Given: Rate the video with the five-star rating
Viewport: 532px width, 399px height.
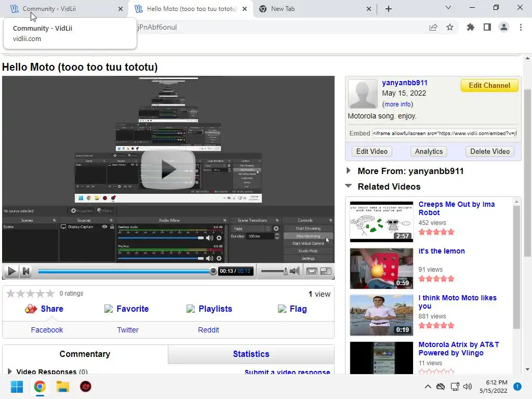Looking at the screenshot, I should pos(30,293).
